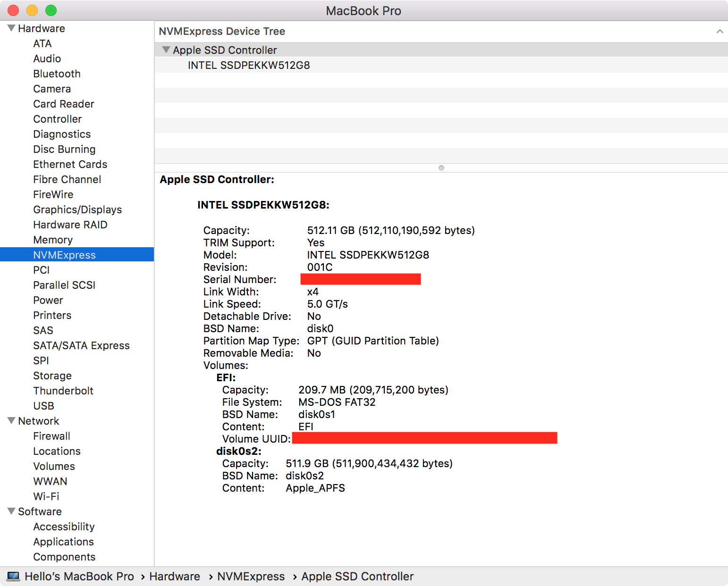Image resolution: width=728 pixels, height=586 pixels.
Task: Open Thunderbolt section
Action: tap(63, 391)
